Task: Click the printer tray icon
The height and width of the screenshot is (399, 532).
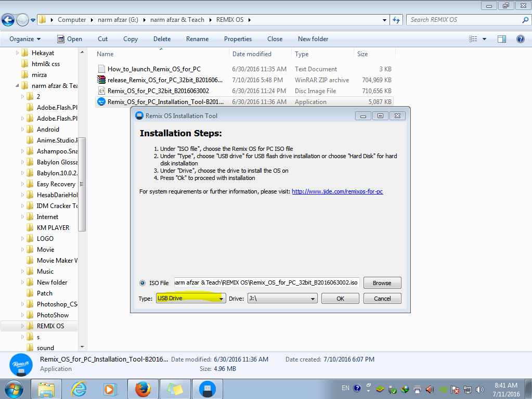Action: (x=418, y=389)
